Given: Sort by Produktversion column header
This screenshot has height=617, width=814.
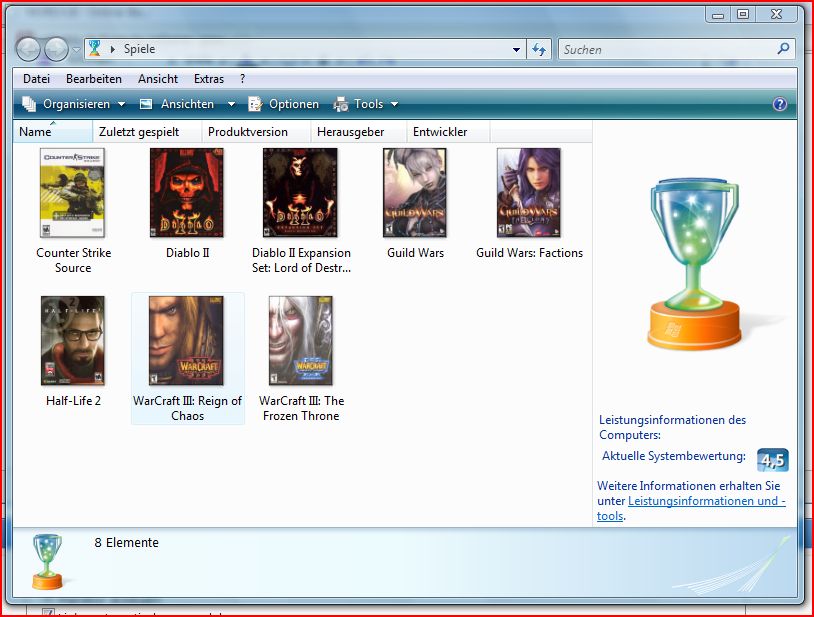Looking at the screenshot, I should coord(256,132).
